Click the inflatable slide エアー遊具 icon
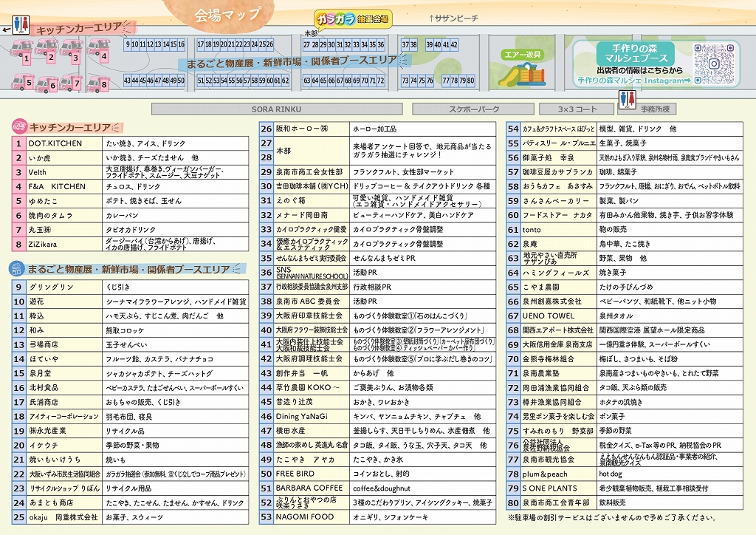 523,76
